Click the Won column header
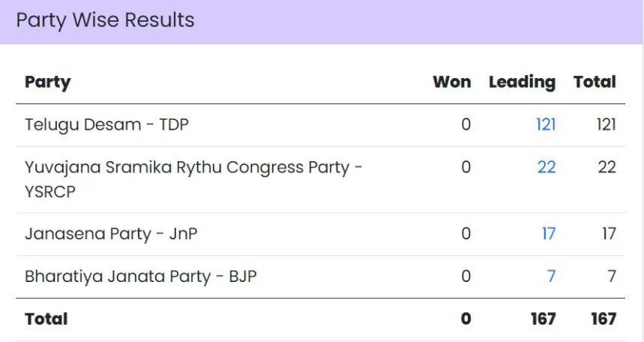 pyautogui.click(x=451, y=82)
